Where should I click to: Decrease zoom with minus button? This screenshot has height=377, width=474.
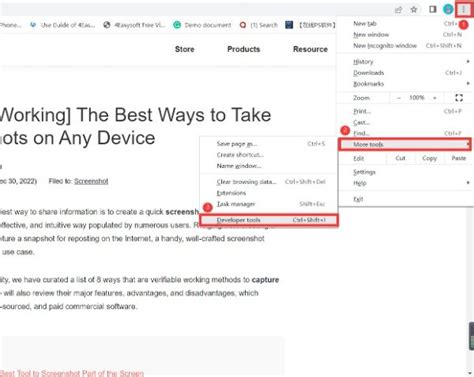399,98
